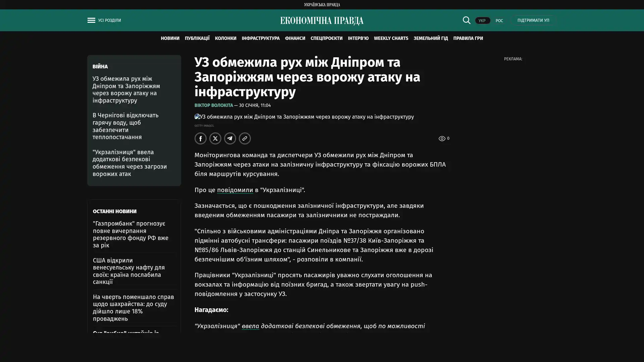
Task: Share the article on Facebook
Action: point(200,138)
